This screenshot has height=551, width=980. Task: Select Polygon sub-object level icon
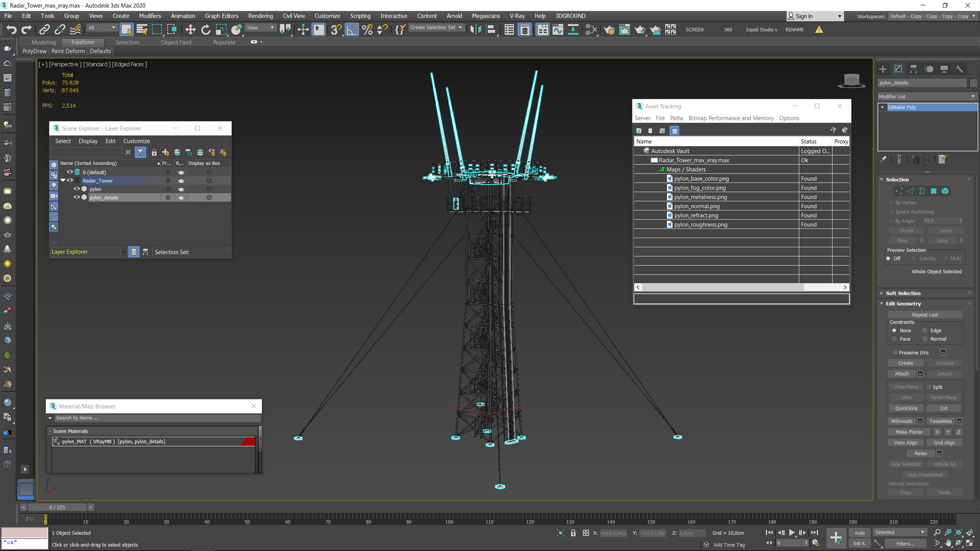[934, 191]
